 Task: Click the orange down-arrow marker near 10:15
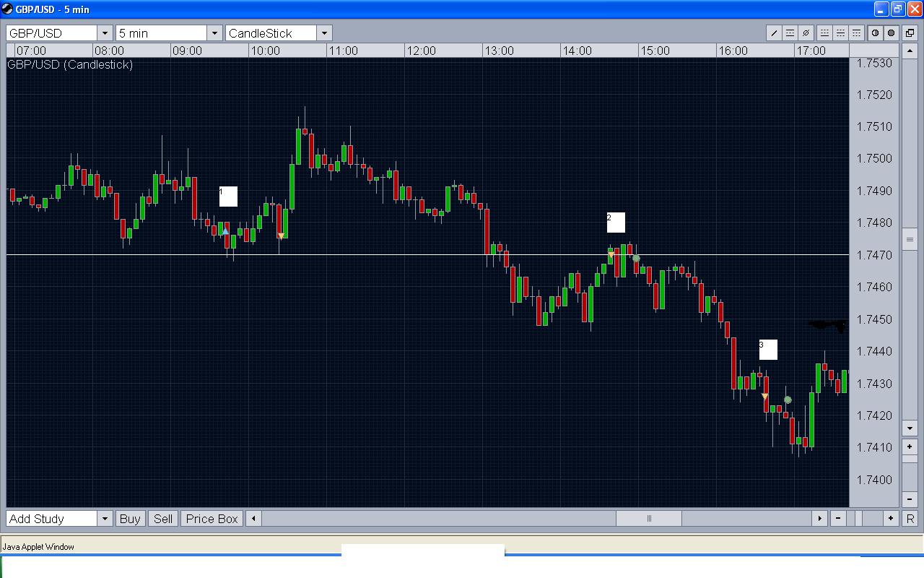(281, 236)
